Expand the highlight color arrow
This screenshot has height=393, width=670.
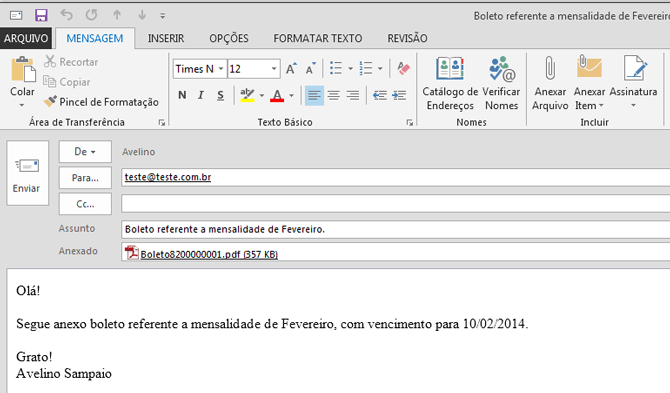[262, 95]
